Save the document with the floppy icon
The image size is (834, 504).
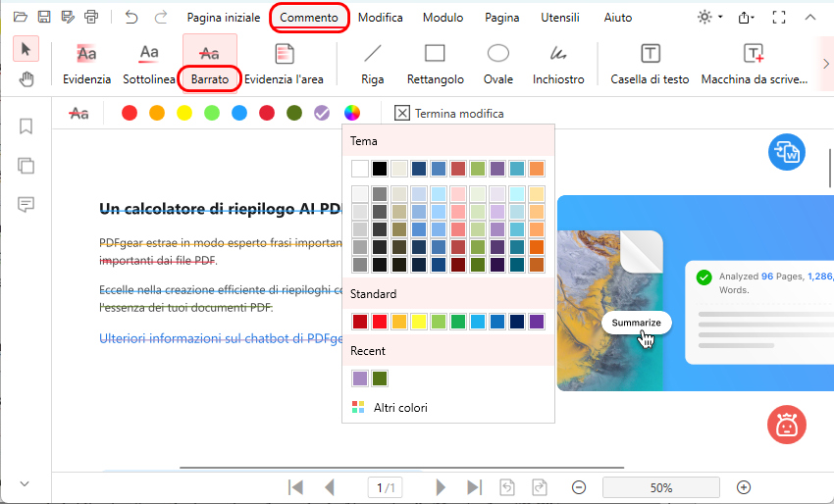[44, 17]
